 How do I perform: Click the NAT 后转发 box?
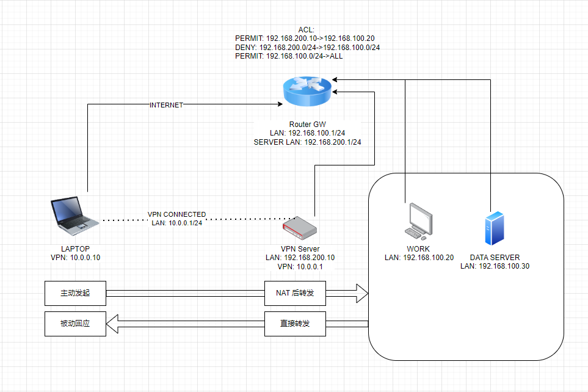coord(295,293)
